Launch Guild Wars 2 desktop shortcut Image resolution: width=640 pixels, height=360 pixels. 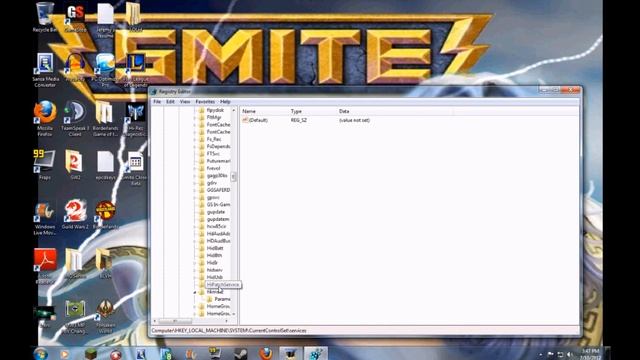[75, 214]
